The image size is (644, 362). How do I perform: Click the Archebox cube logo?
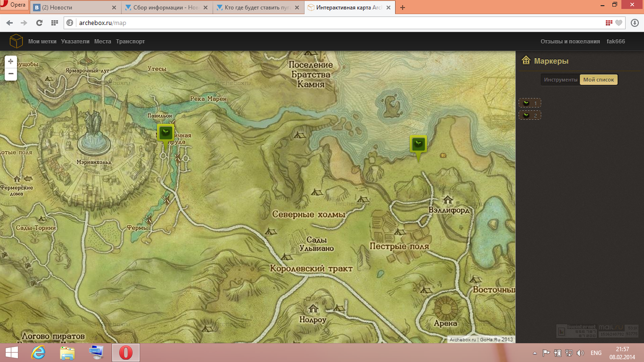(x=17, y=41)
